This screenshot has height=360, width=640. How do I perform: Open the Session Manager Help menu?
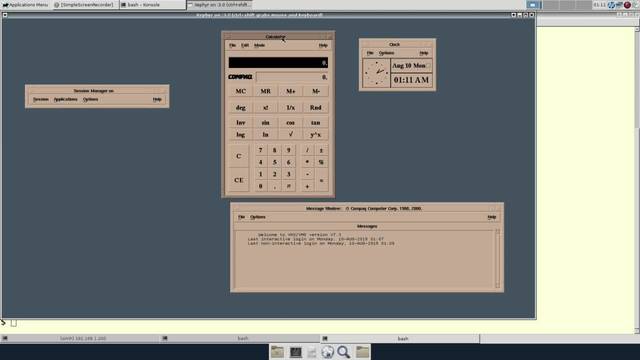[x=157, y=99]
